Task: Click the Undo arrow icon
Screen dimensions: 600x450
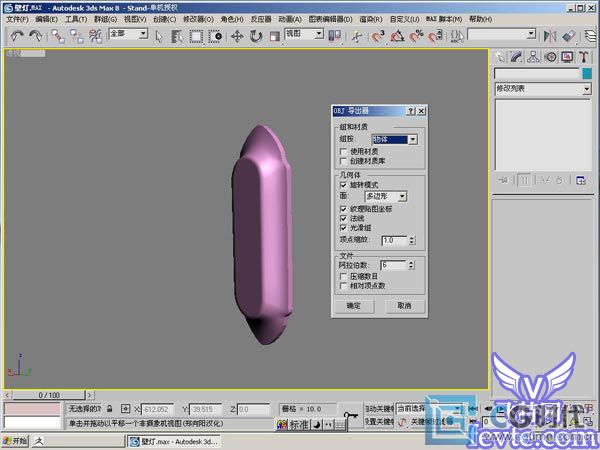Action: 16,36
